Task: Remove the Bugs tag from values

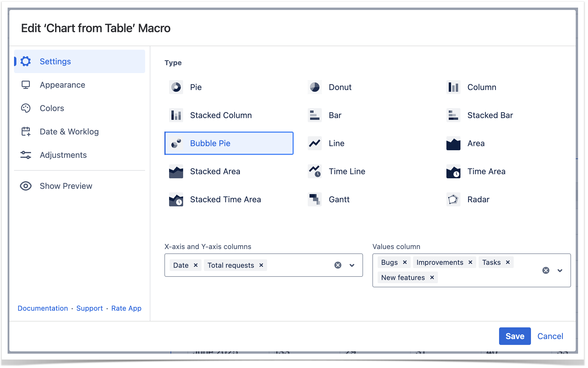Action: pos(405,262)
